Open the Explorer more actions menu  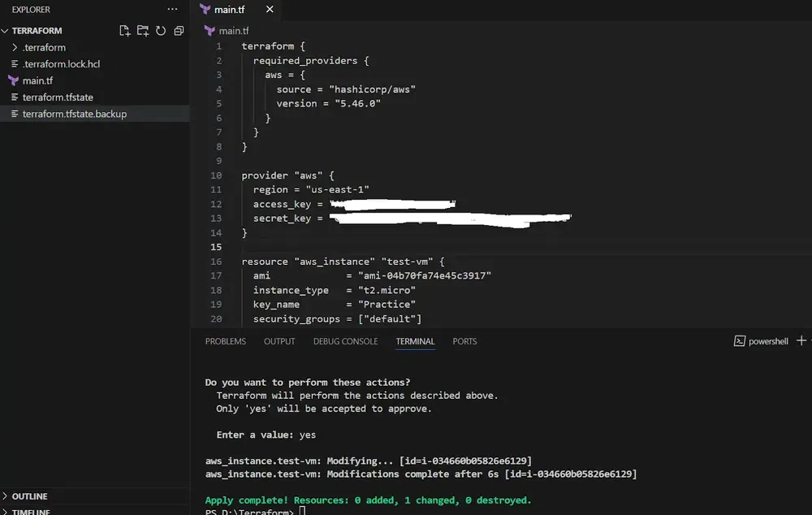[172, 9]
